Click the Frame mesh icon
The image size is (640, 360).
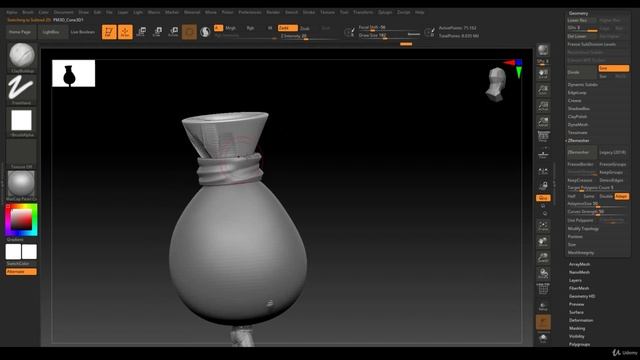click(x=543, y=226)
